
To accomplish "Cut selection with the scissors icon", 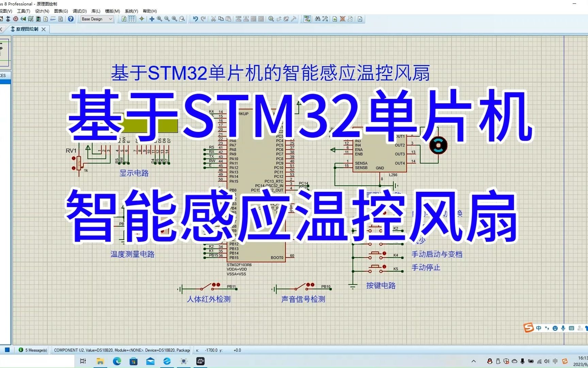I will 213,19.
